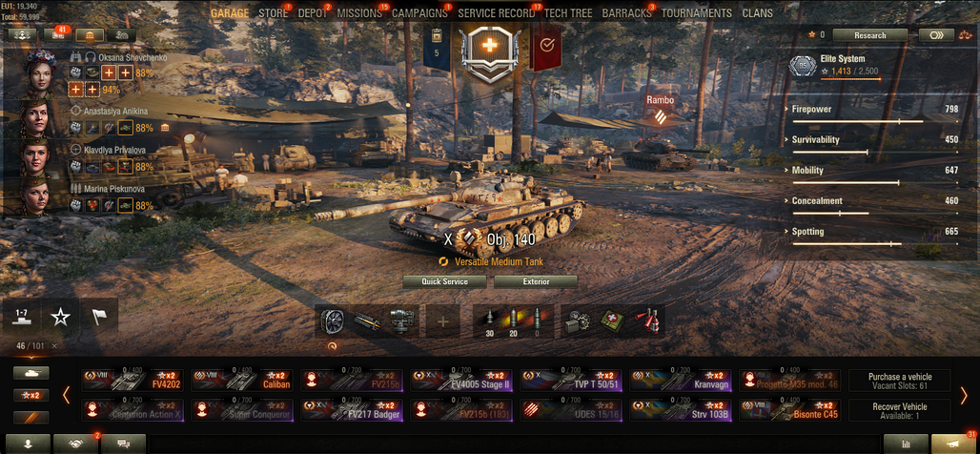Click the Research button
This screenshot has height=454, width=980.
(870, 35)
